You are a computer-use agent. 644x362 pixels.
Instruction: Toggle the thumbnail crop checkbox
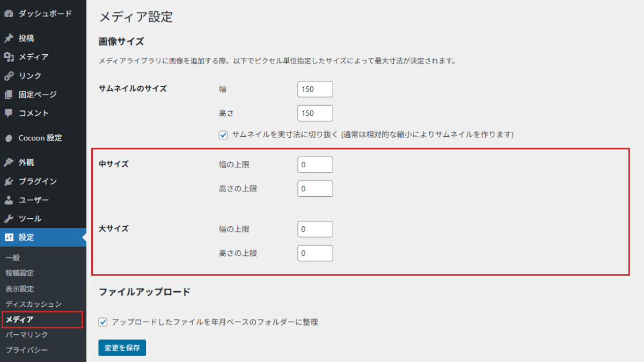(x=223, y=135)
